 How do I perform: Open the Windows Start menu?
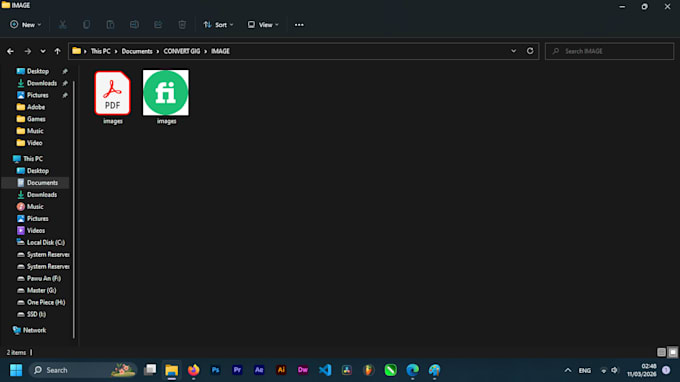(x=16, y=370)
